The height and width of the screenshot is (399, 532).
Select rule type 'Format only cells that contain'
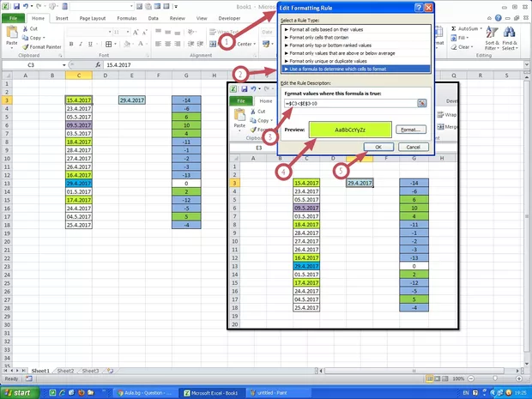pos(355,37)
